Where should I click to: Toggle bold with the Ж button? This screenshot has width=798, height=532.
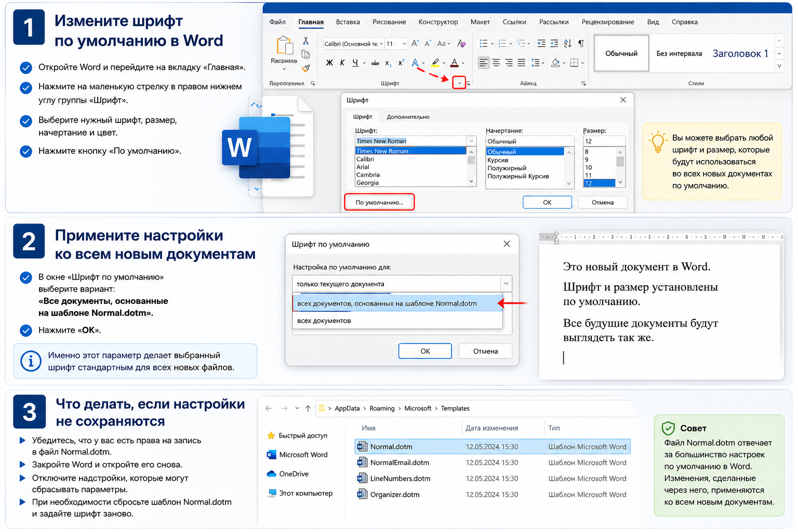point(329,63)
